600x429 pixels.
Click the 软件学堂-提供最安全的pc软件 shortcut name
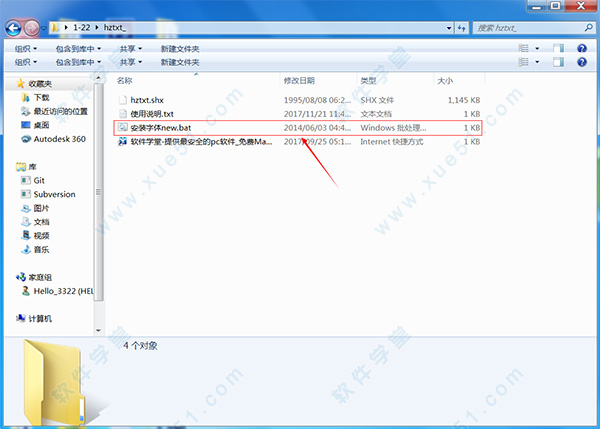tap(201, 142)
